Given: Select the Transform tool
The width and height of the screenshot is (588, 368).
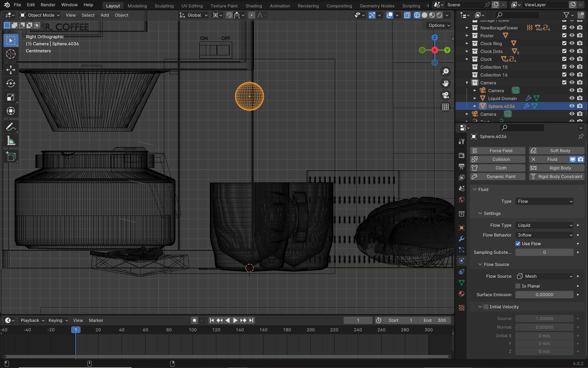Looking at the screenshot, I should click(x=11, y=111).
